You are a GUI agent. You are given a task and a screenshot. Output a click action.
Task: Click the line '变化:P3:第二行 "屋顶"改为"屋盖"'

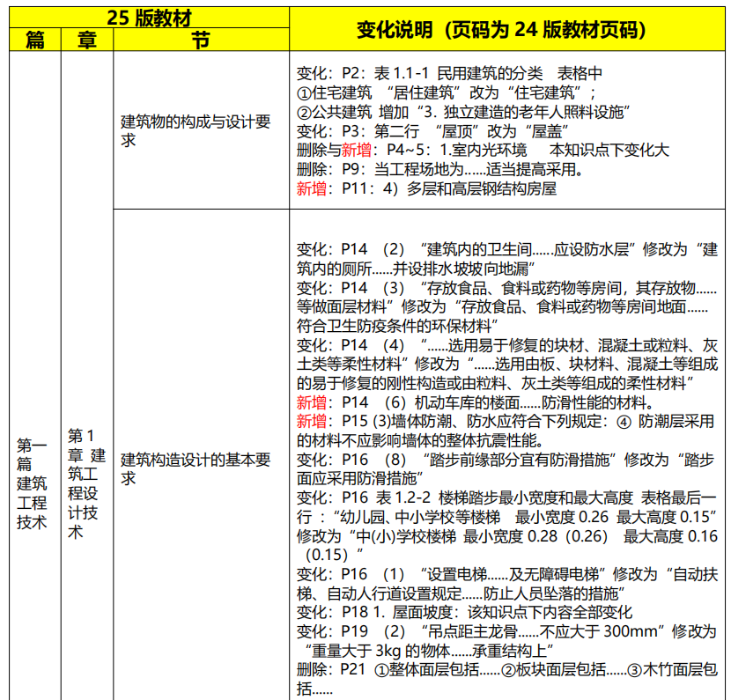tap(432, 131)
